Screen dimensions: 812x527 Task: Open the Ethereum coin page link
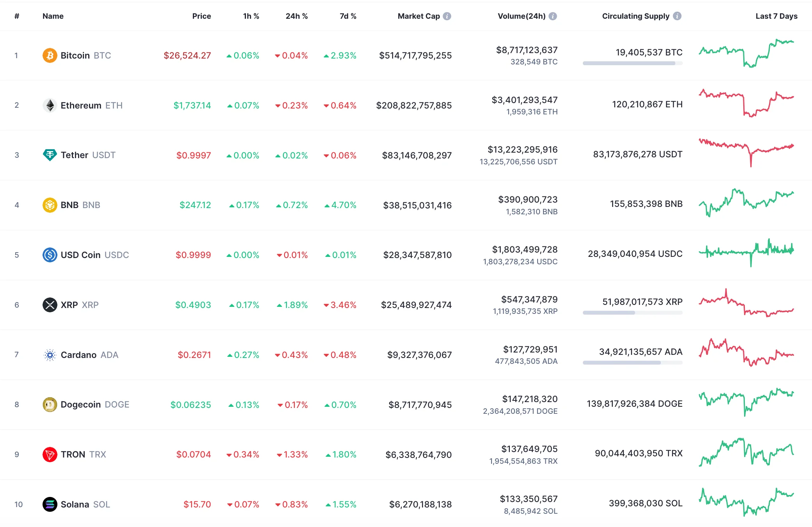point(82,105)
